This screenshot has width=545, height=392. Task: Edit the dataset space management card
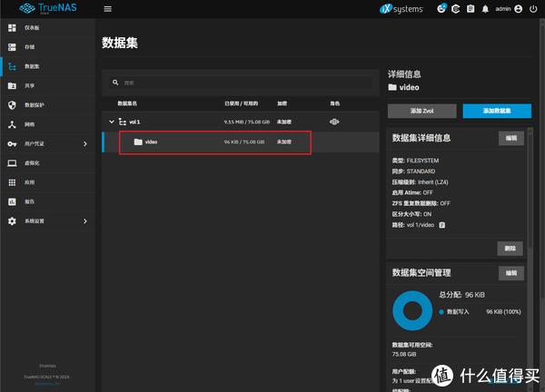pos(510,273)
